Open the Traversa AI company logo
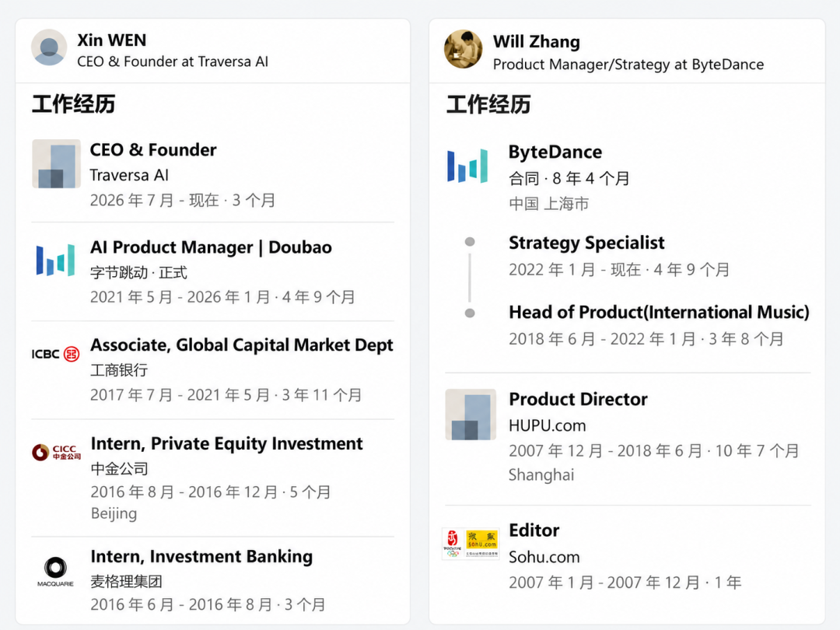The image size is (840, 630). pyautogui.click(x=56, y=164)
